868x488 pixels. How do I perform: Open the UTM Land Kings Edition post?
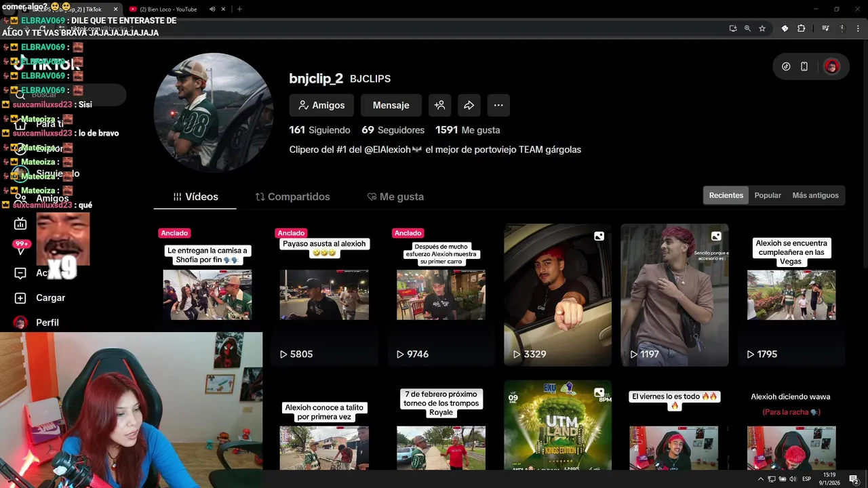pos(557,425)
